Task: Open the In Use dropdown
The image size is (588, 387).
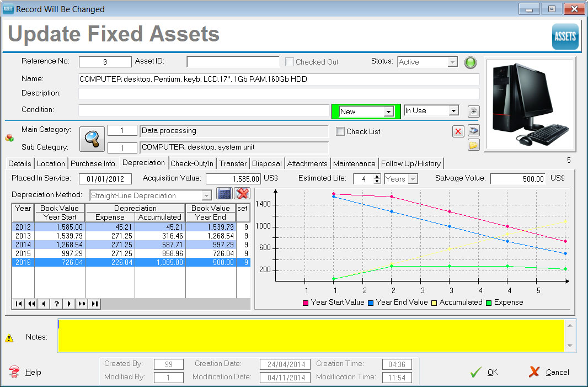Action: [x=453, y=111]
